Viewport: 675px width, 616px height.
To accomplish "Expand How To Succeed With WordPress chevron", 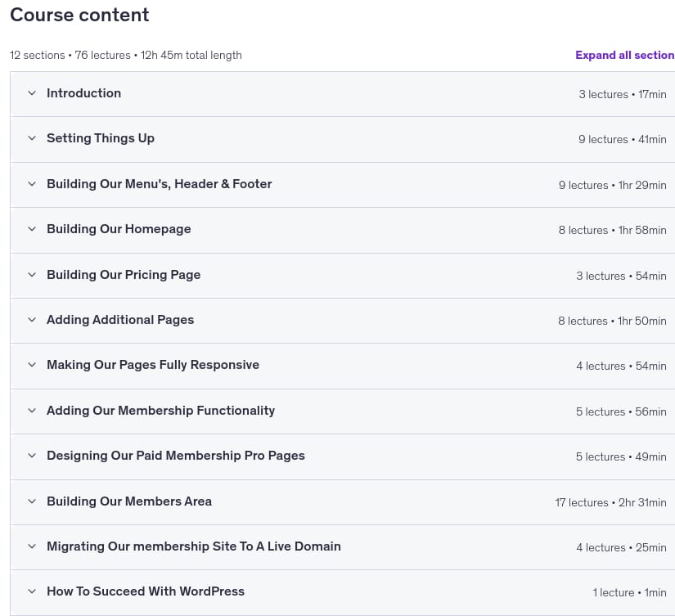I will point(32,592).
